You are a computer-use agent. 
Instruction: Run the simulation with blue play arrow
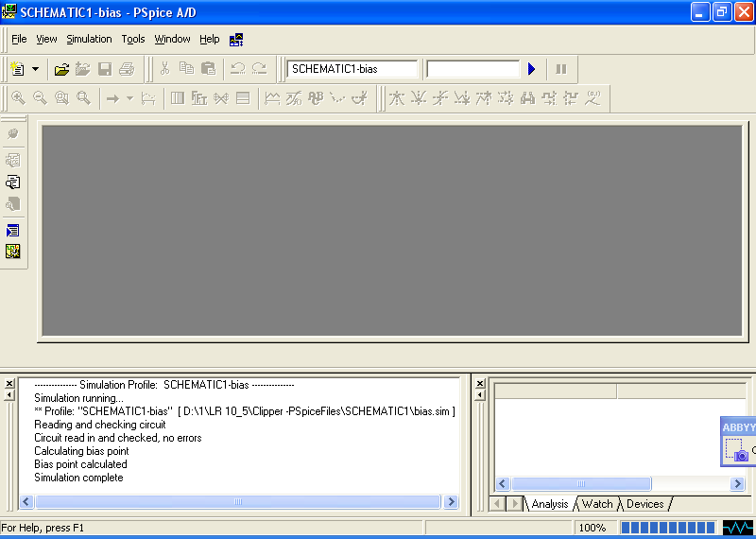(531, 69)
